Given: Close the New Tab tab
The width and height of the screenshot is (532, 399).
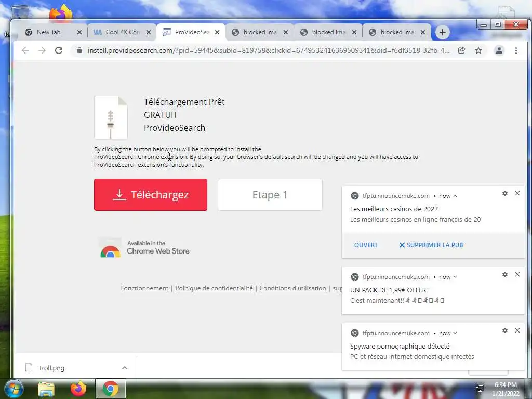Looking at the screenshot, I should point(79,32).
